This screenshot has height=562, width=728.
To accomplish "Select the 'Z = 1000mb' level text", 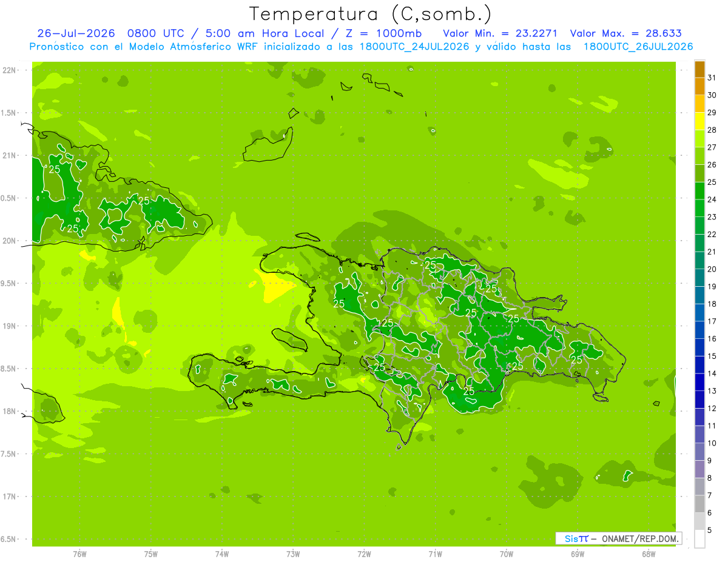I will tap(383, 33).
